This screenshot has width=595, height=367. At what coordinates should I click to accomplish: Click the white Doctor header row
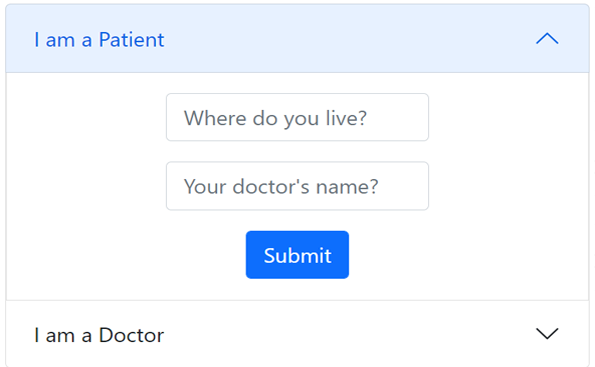(297, 334)
